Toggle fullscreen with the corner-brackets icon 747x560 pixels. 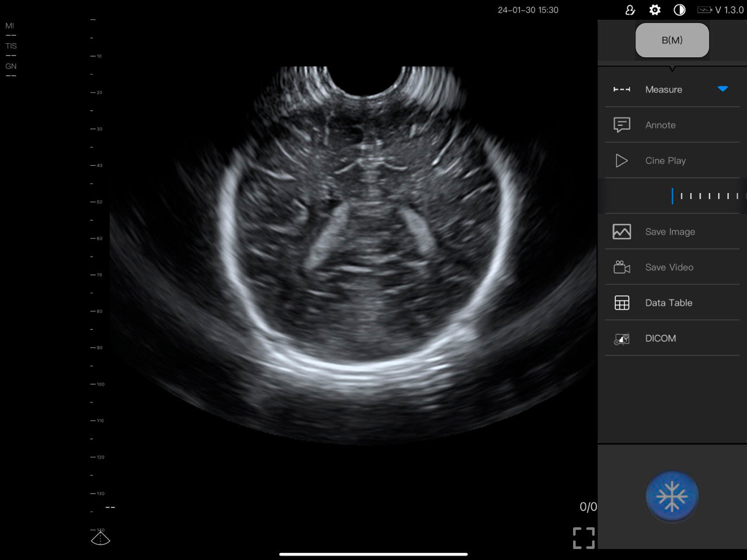point(584,538)
